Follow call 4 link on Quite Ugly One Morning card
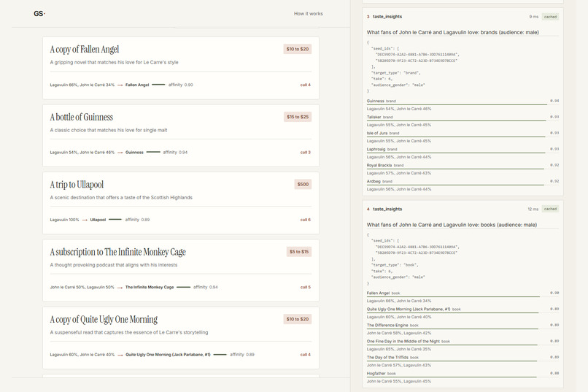Viewport: 588px width, 392px height. click(x=305, y=355)
